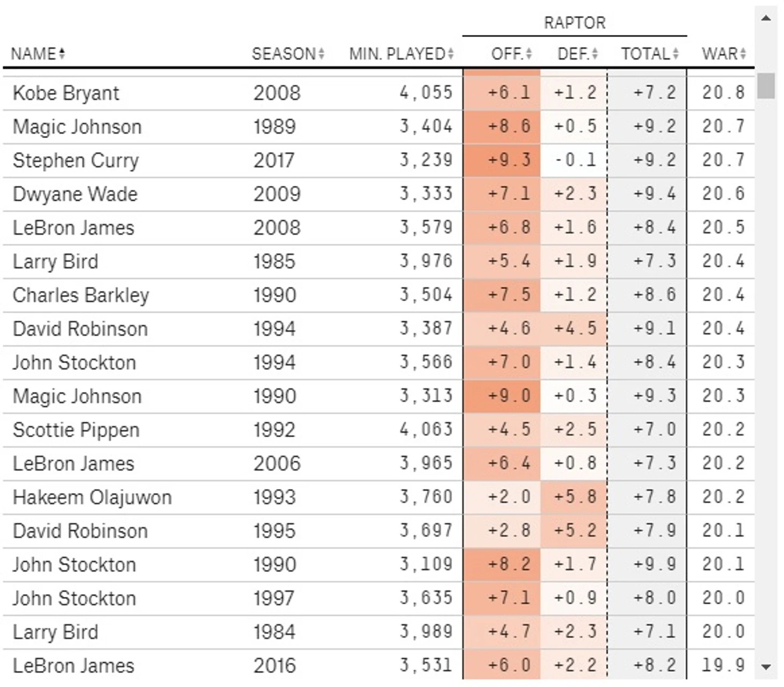Screen dimensions: 784x687
Task: Sort table by NAME column arrows
Action: tap(62, 54)
